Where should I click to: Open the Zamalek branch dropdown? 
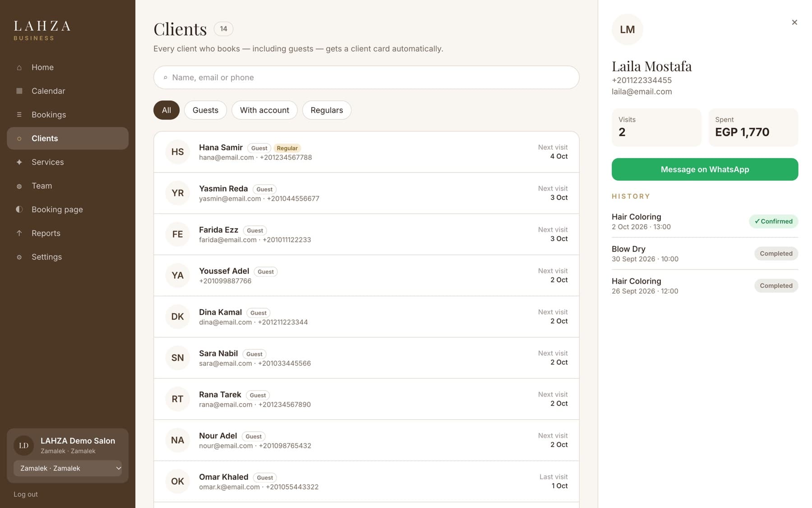point(68,468)
